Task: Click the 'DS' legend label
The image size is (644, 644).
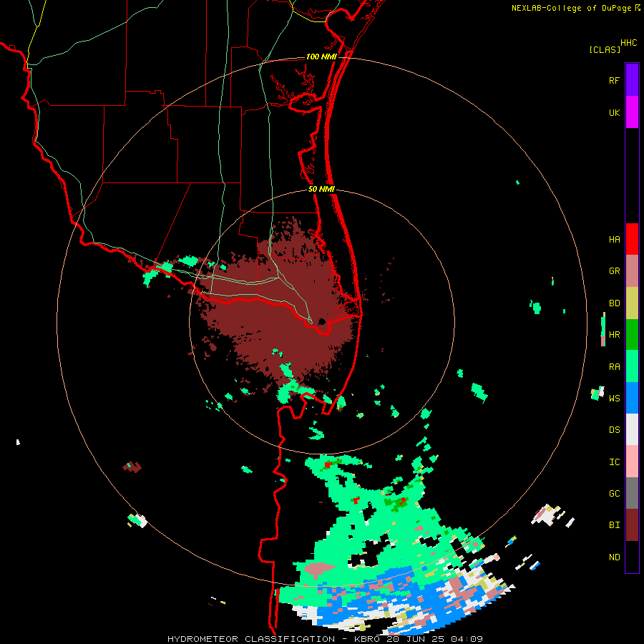Action: point(614,430)
